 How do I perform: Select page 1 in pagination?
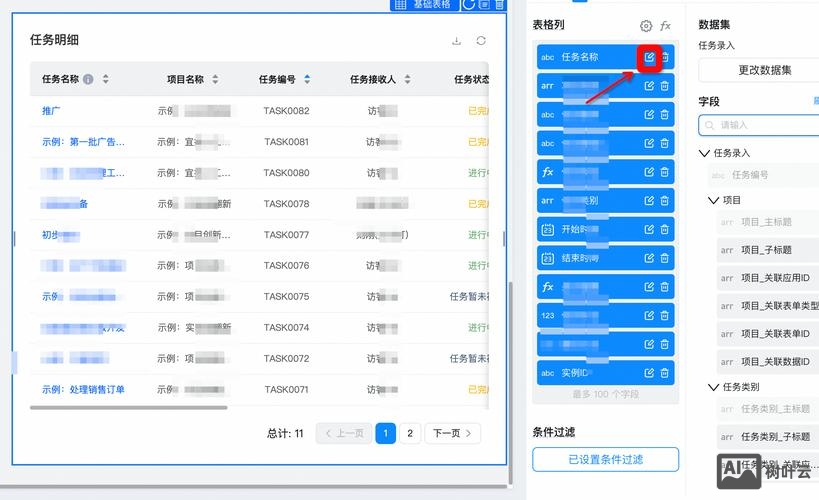pos(385,433)
